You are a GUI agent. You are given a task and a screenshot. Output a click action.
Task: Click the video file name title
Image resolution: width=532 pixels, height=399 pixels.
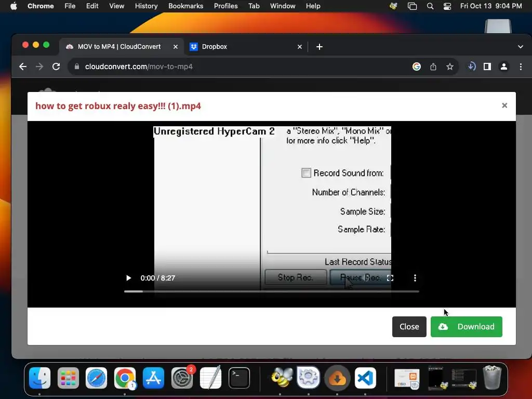point(118,106)
